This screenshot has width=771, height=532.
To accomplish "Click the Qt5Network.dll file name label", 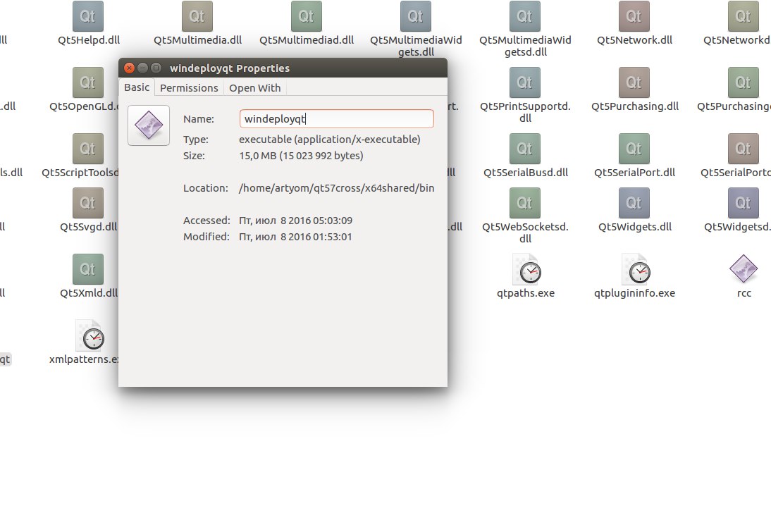I will click(x=634, y=40).
